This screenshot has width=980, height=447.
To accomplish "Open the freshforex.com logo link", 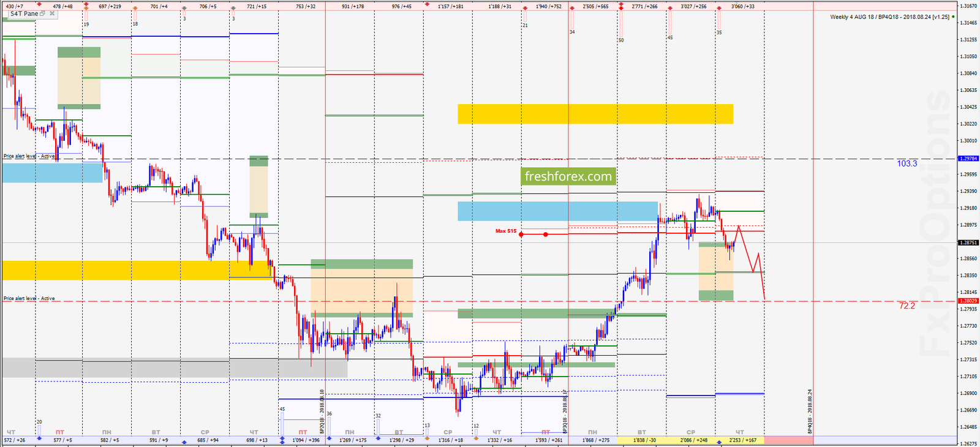I will (568, 177).
